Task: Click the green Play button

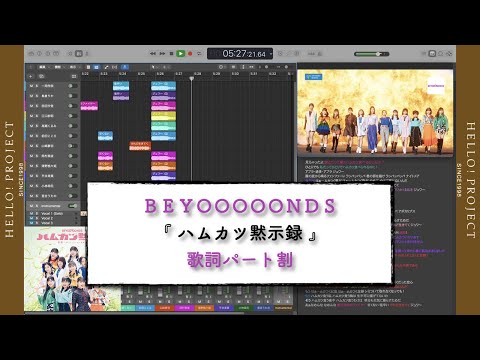Action: click(x=180, y=53)
